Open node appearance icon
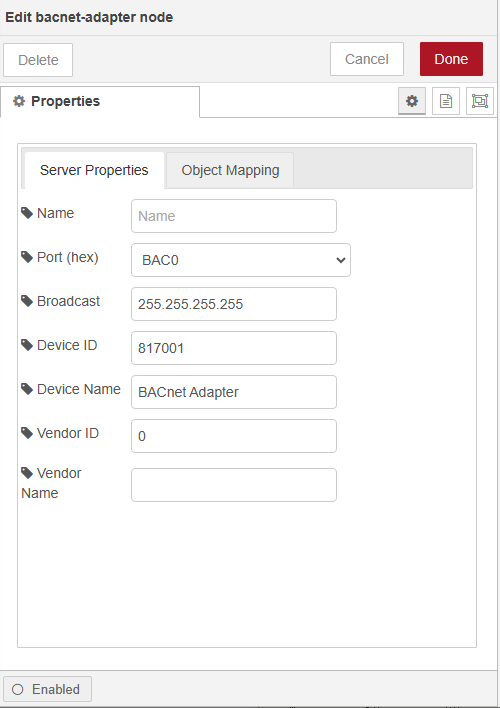Viewport: 500px width, 708px height. [x=480, y=101]
